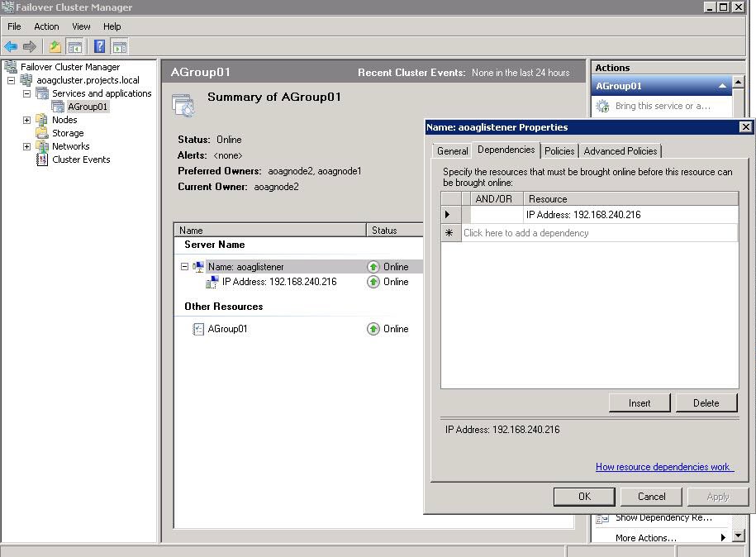The width and height of the screenshot is (756, 557).
Task: Open the Action menu
Action: click(x=46, y=26)
